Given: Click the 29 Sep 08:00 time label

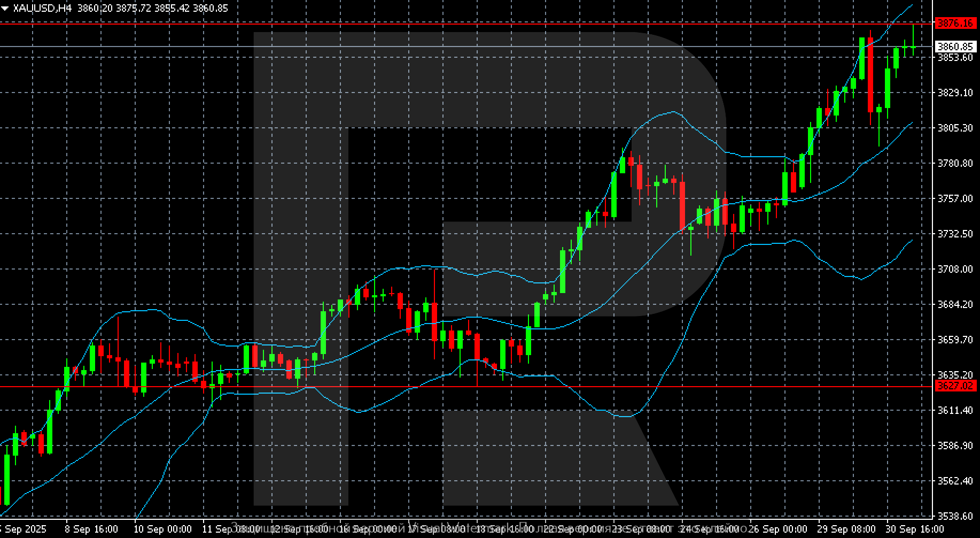Looking at the screenshot, I should tap(846, 529).
